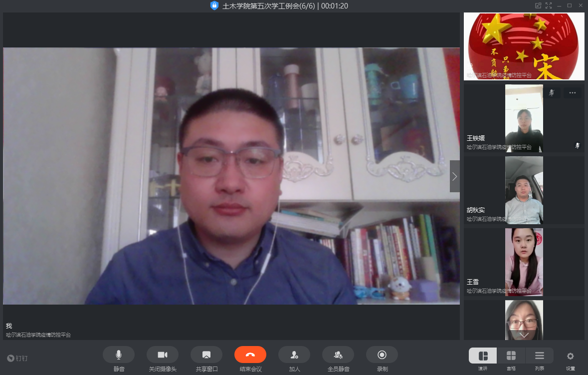Click the picture-in-picture mini window icon
This screenshot has height=375, width=588.
(x=538, y=5)
